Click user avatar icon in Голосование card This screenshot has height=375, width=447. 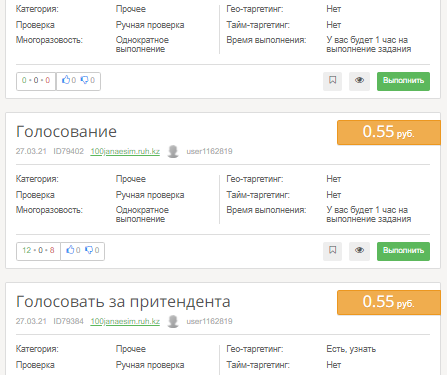(x=173, y=151)
